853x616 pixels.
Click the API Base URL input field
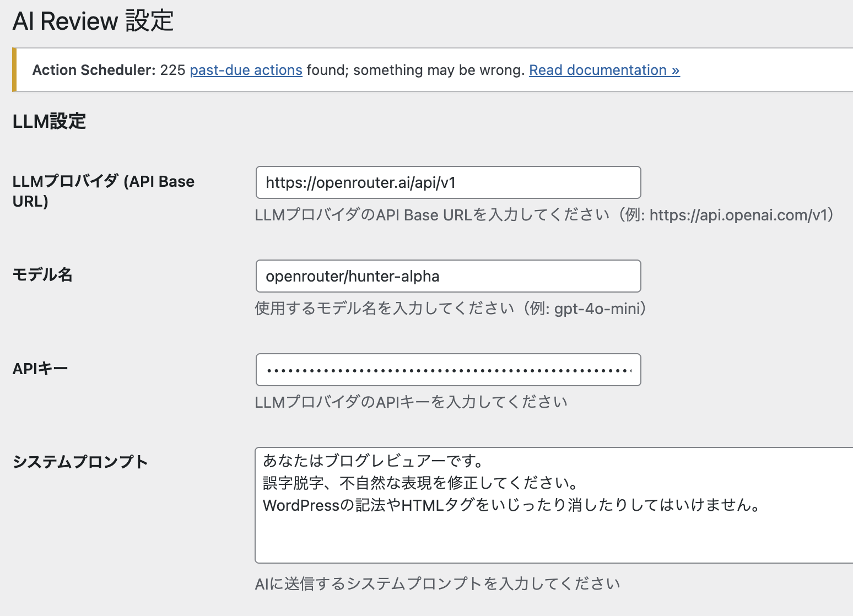coord(448,182)
